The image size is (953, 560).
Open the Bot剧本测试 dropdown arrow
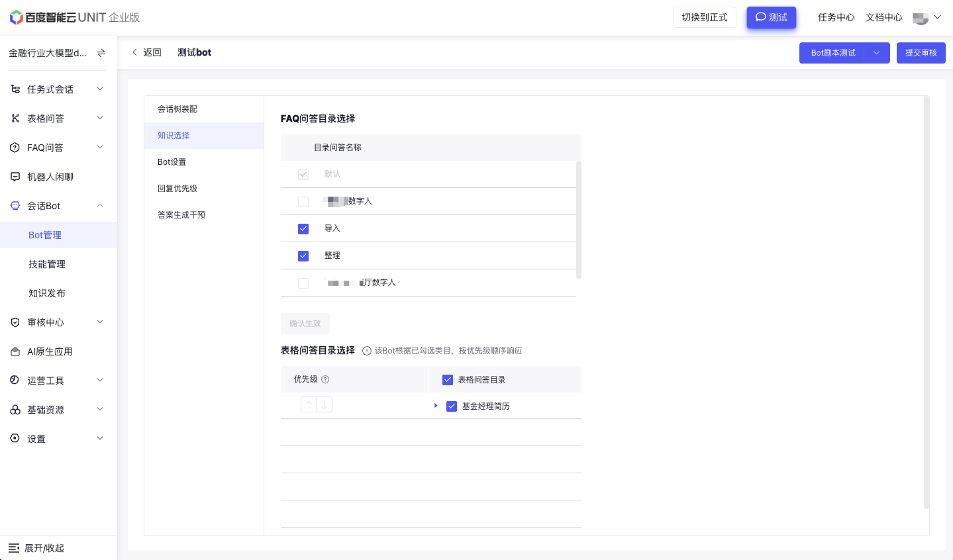877,53
